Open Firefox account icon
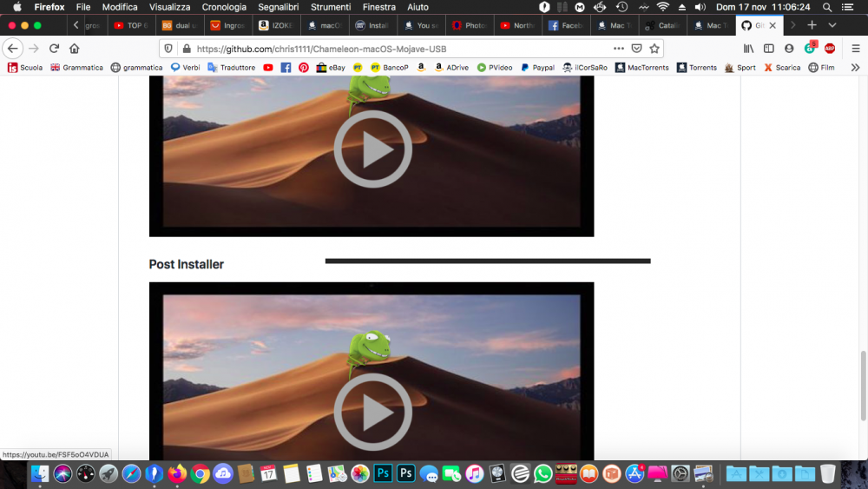868x489 pixels. 789,49
